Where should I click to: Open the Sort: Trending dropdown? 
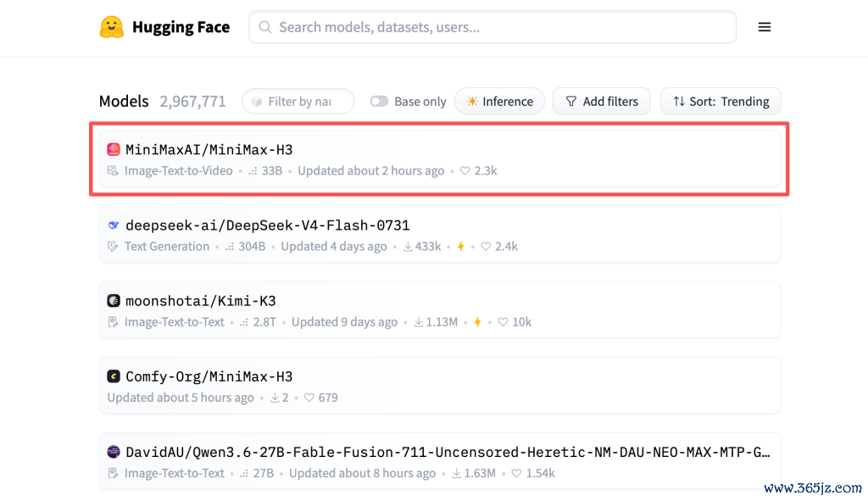[x=721, y=102]
